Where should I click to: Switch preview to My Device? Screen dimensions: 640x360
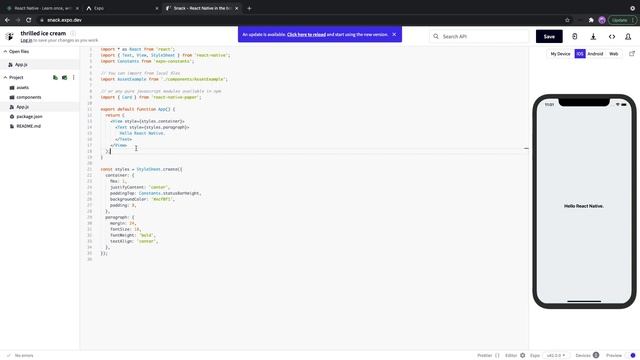coord(560,53)
